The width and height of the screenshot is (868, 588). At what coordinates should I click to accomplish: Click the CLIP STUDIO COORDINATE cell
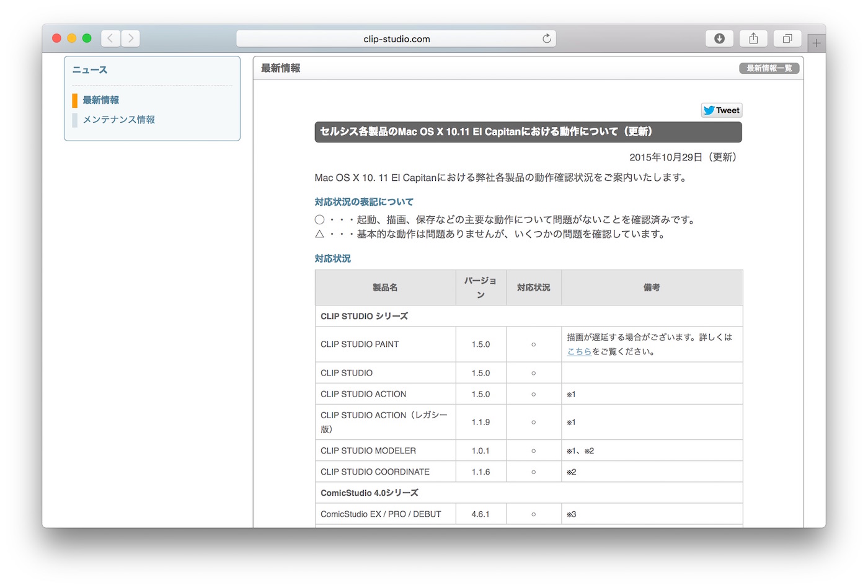click(385, 472)
